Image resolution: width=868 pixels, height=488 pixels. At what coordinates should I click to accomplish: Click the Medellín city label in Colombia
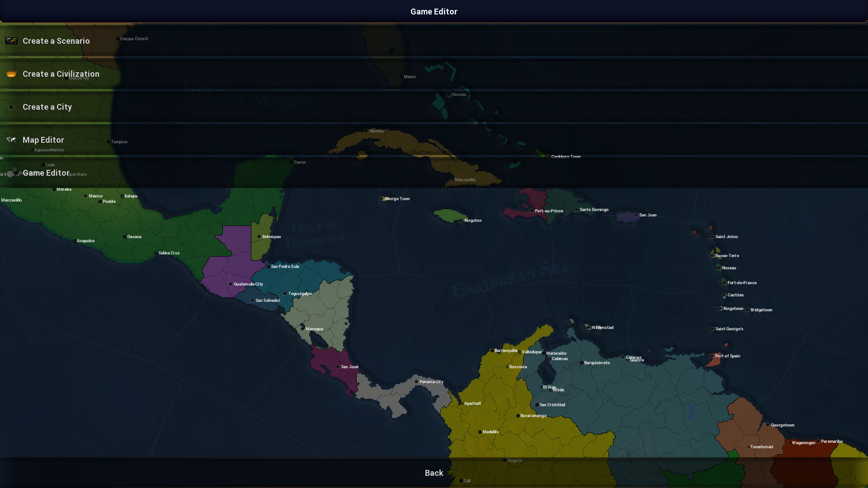pos(491,432)
